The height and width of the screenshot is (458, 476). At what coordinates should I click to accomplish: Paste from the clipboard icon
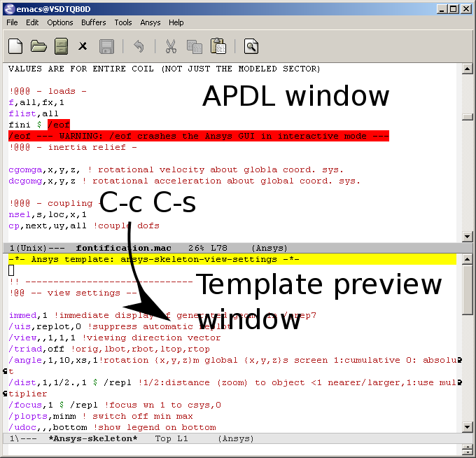218,46
